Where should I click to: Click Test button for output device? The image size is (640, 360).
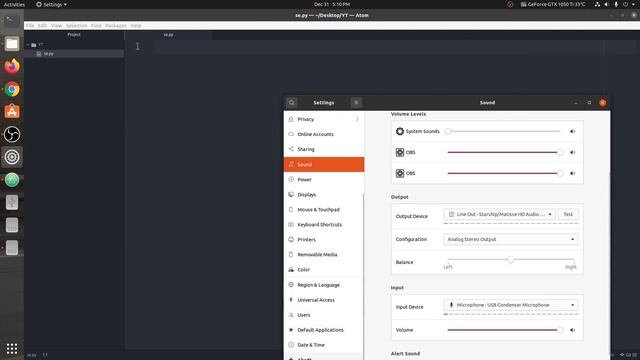click(x=568, y=214)
